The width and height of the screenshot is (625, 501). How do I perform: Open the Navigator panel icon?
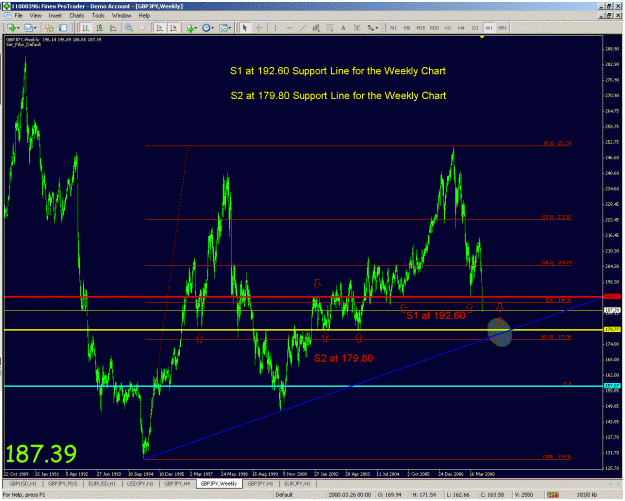coord(63,28)
